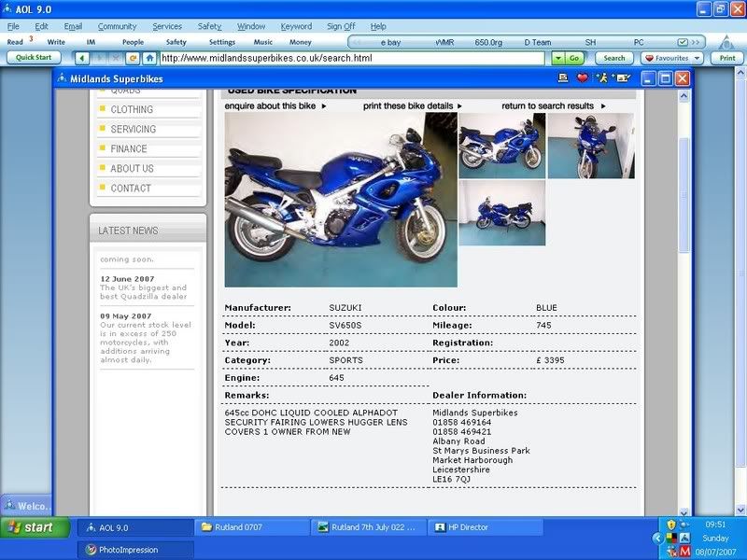
Task: Open the D Team favourite shortcut
Action: click(538, 42)
